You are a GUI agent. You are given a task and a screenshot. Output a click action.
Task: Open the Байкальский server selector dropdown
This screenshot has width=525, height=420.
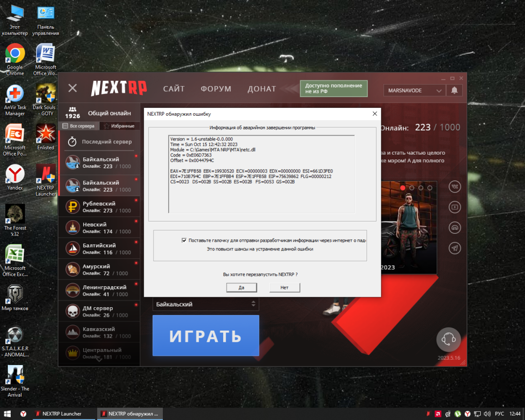tap(206, 304)
